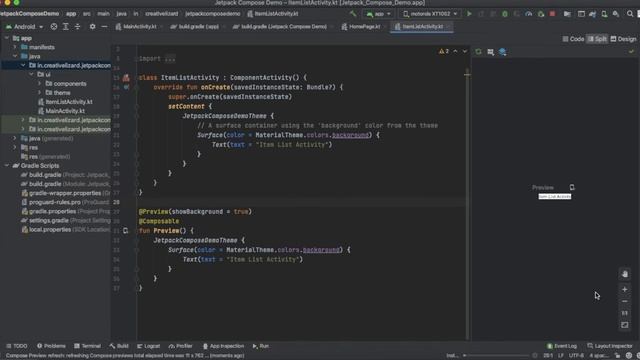Click the interactive preview icon beside refresh

[x=491, y=52]
